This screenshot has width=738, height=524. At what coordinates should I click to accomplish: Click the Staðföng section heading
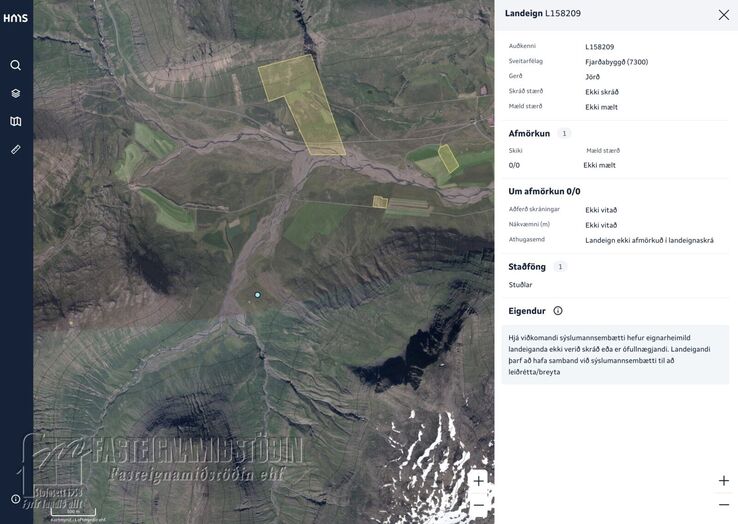click(527, 266)
